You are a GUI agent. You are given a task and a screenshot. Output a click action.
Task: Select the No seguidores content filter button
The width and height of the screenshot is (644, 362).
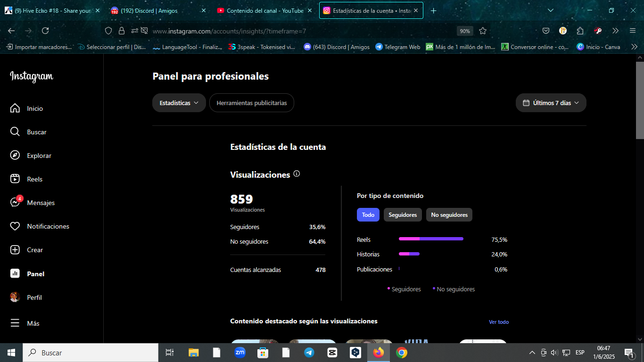click(x=449, y=215)
